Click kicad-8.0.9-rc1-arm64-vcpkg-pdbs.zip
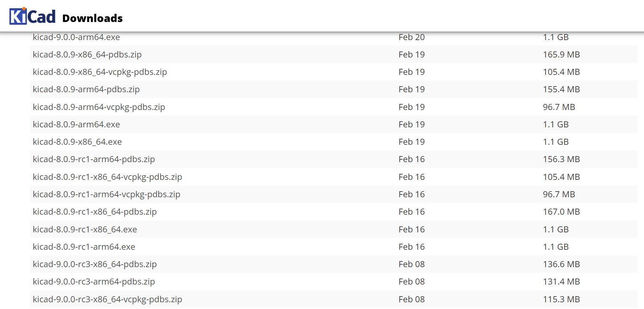Image resolution: width=644 pixels, height=309 pixels. [x=107, y=194]
